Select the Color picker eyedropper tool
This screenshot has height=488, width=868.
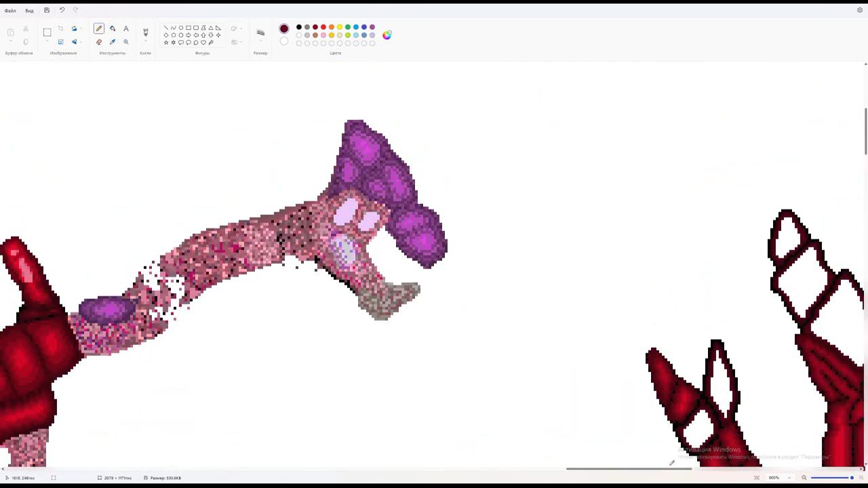[x=113, y=42]
